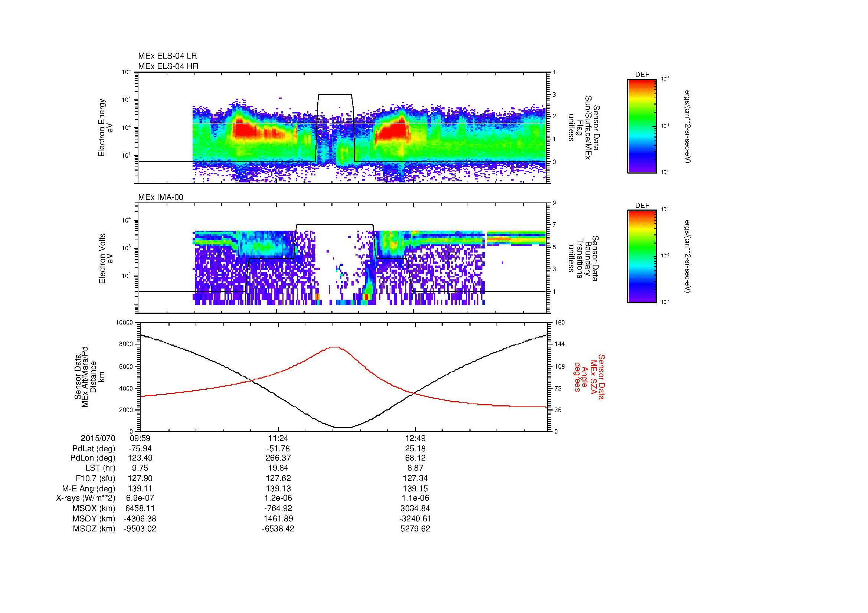Click the 'F10.7 (sfu)' row label
868x613 pixels.
95,478
